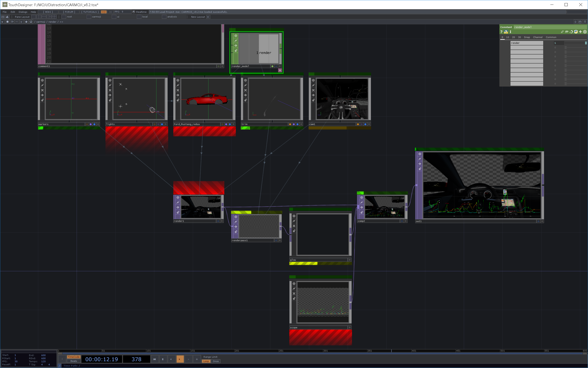Image resolution: width=588 pixels, height=368 pixels.
Task: Bookmark current network with star icon
Action: 26,22
